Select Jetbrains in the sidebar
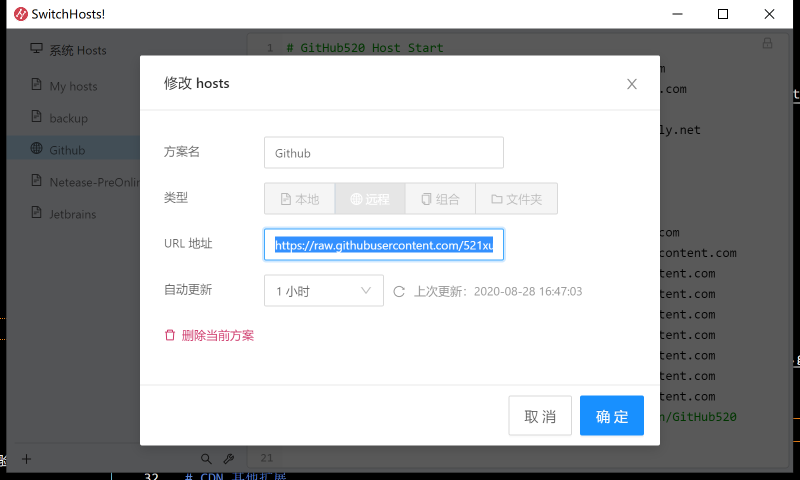This screenshot has height=480, width=800. pyautogui.click(x=73, y=214)
